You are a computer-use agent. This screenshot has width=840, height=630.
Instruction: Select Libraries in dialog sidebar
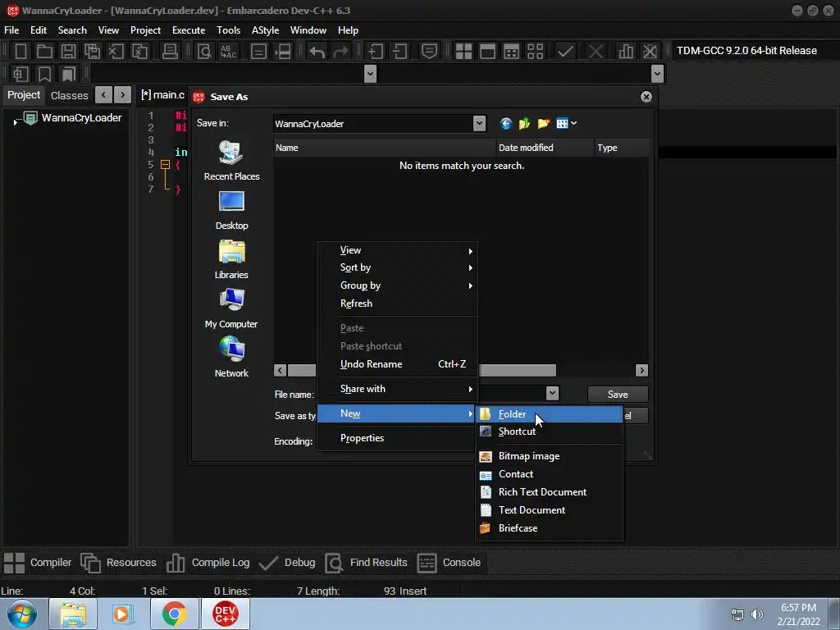(231, 260)
